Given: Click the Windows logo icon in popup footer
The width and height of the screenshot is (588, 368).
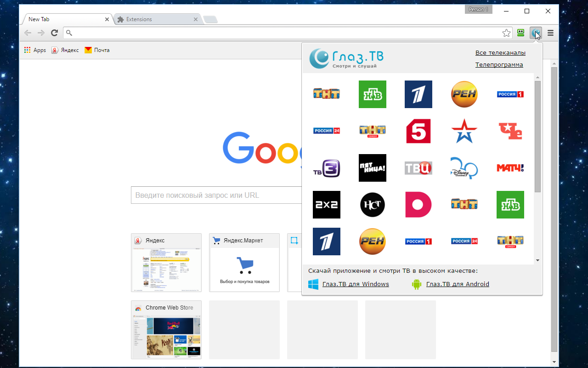Looking at the screenshot, I should pyautogui.click(x=313, y=284).
